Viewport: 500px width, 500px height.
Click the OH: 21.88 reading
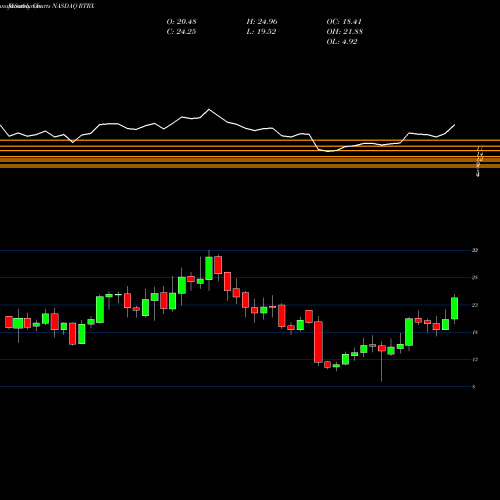tap(345, 32)
